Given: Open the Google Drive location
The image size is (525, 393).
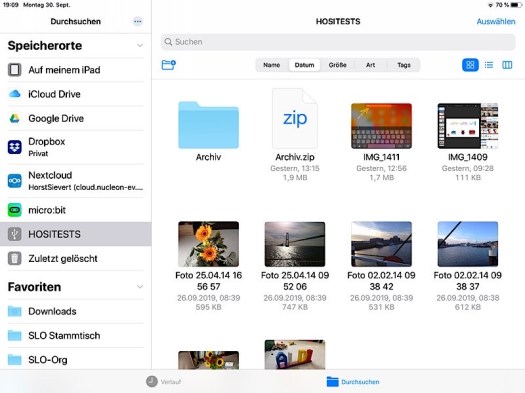Looking at the screenshot, I should (76, 118).
